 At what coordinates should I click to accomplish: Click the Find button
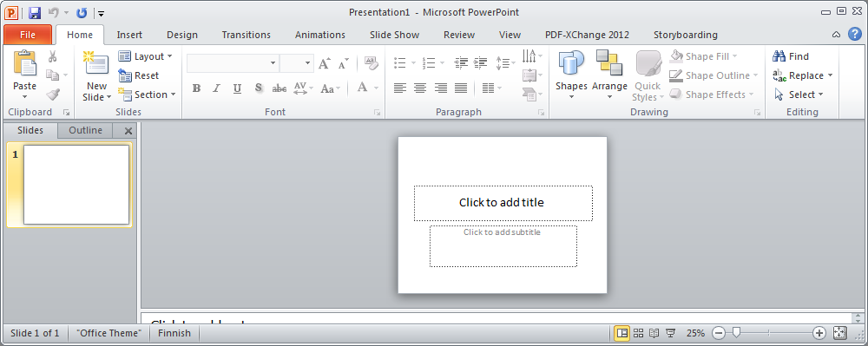[791, 56]
